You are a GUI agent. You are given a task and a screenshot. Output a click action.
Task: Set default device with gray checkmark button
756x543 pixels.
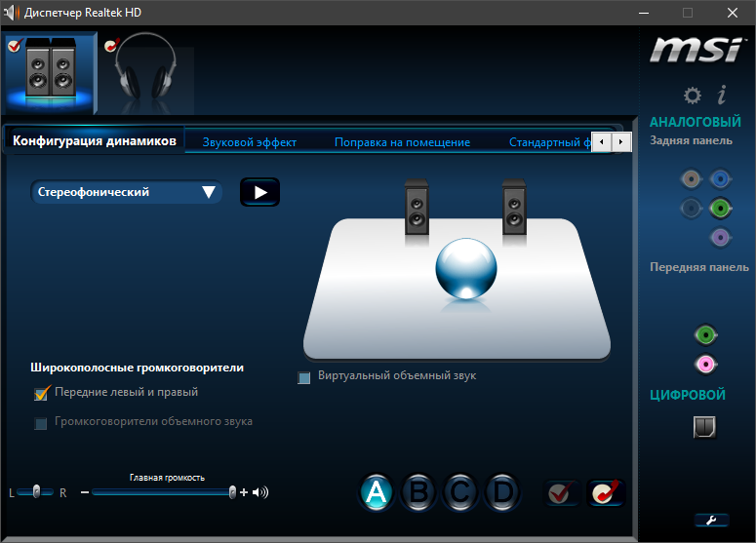(x=561, y=493)
